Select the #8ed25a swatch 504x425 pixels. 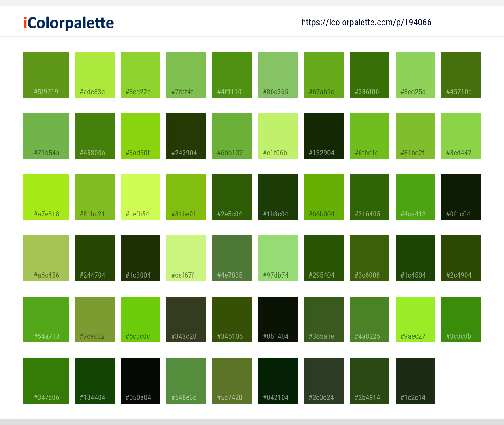[415, 75]
